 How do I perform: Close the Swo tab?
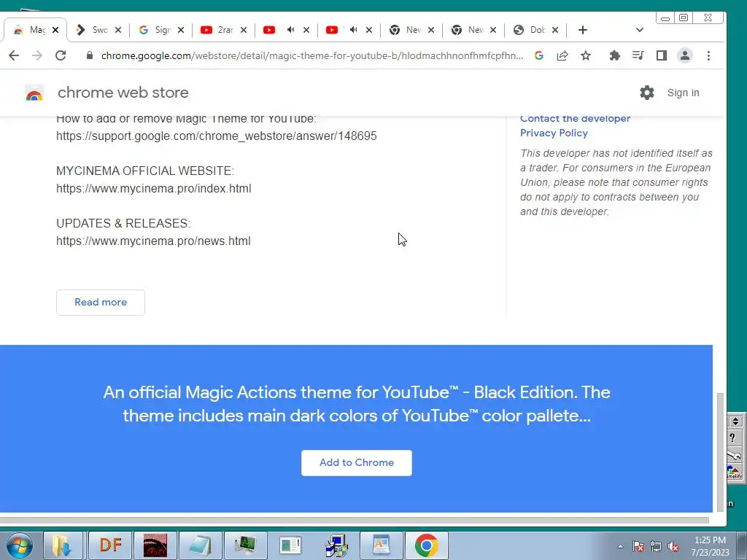118,30
